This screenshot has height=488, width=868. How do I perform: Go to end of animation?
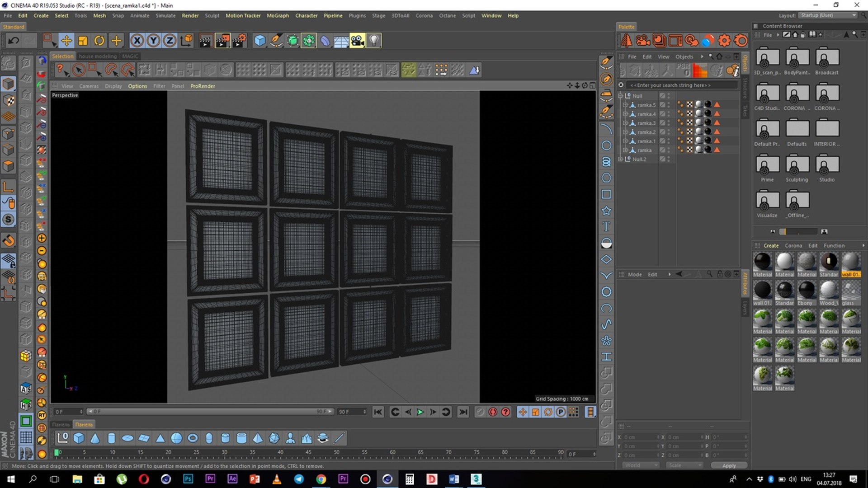[463, 412]
